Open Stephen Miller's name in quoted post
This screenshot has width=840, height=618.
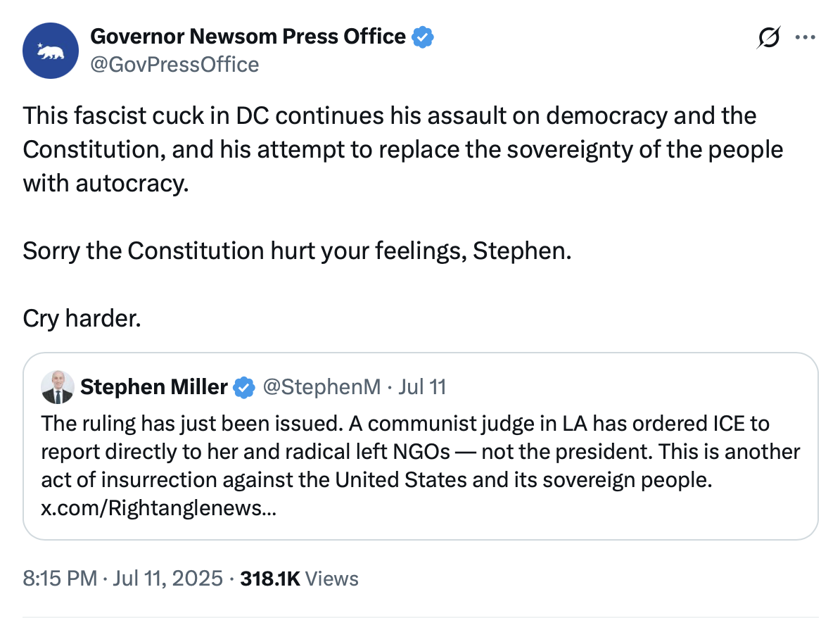coord(154,387)
